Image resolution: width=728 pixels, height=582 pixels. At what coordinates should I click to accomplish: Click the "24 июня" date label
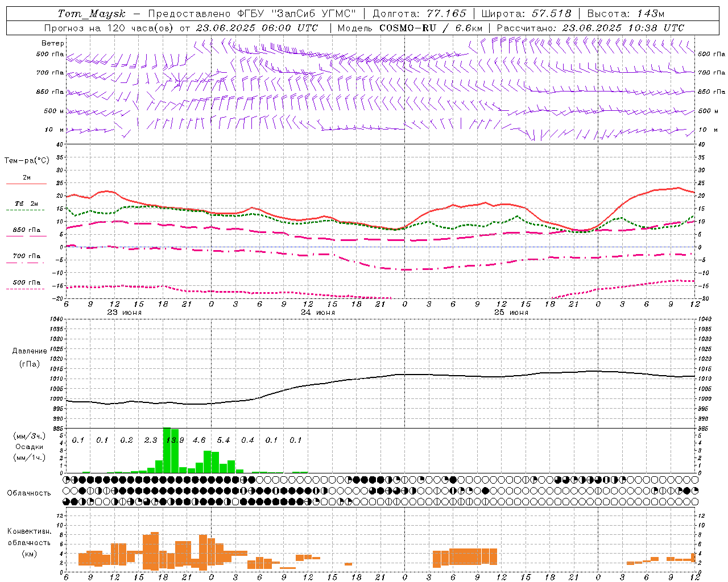318,313
